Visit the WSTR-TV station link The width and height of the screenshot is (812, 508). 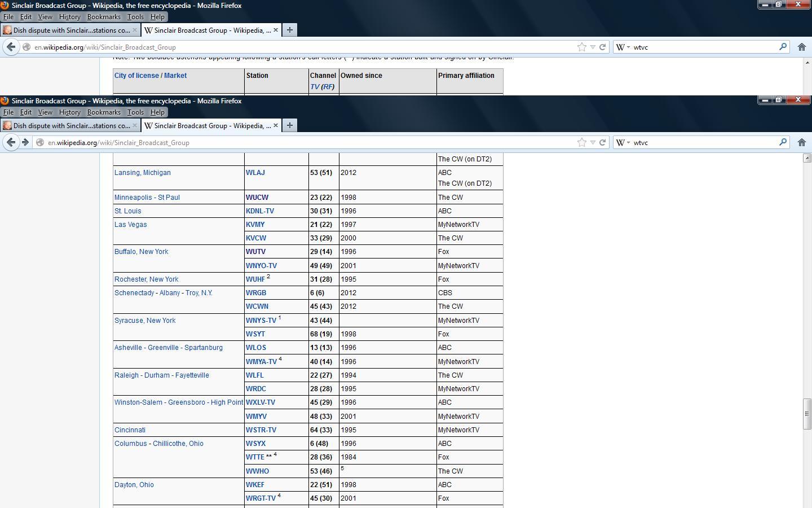261,430
